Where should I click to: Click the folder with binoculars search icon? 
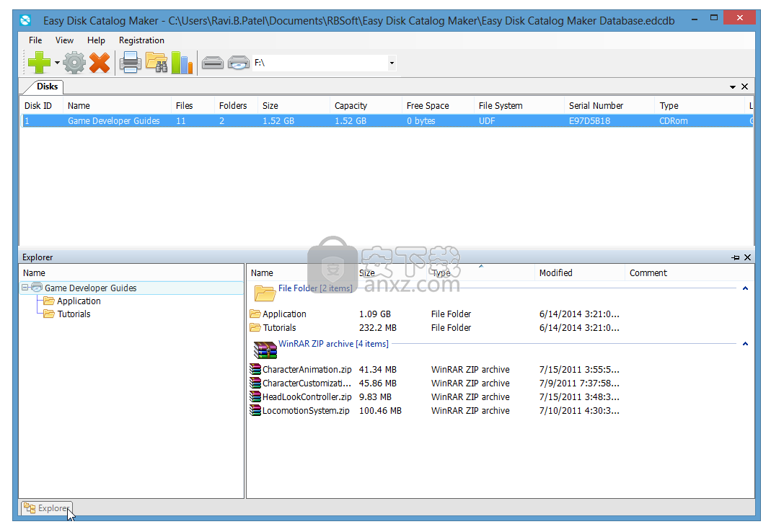157,63
